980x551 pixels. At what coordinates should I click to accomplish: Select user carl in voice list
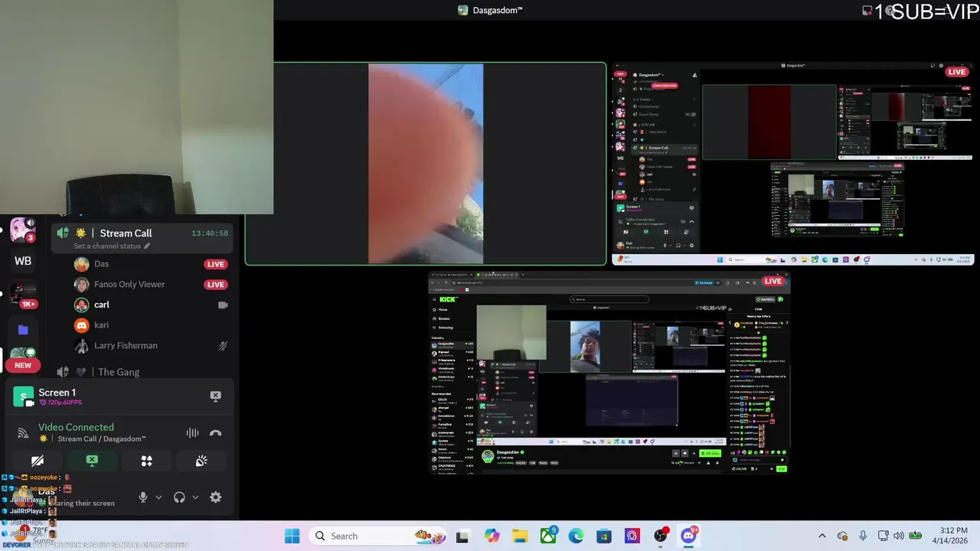coord(102,305)
